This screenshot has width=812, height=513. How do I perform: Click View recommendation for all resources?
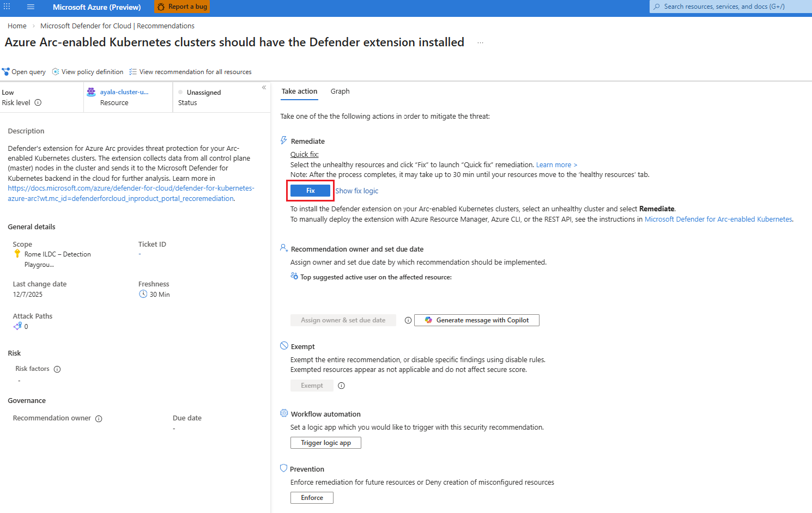(190, 72)
